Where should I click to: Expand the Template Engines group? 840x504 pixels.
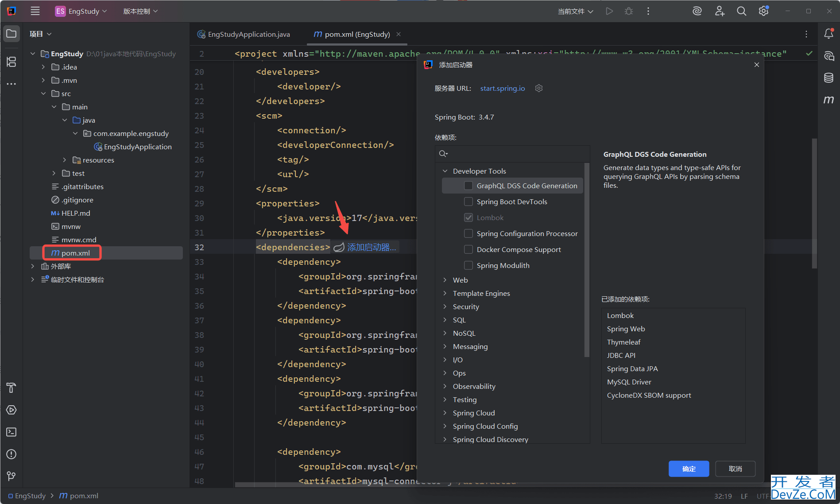445,293
